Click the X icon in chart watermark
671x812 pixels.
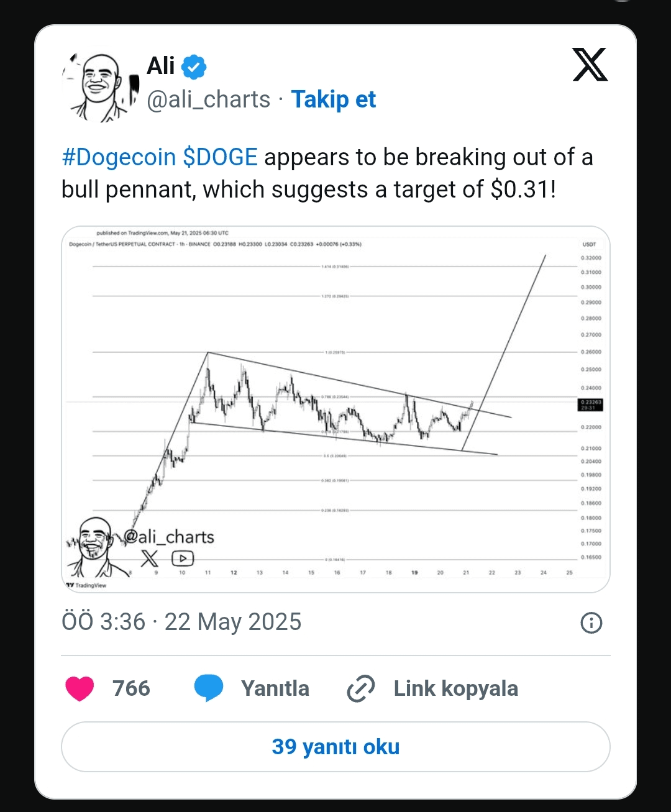coord(150,558)
